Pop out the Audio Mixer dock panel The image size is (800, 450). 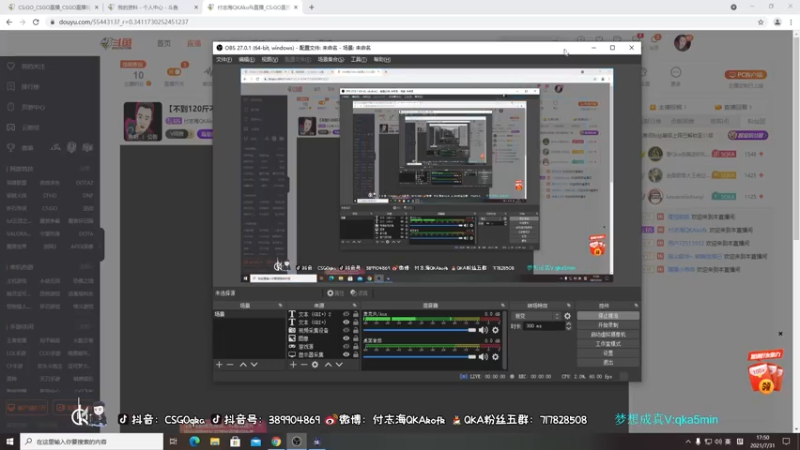click(503, 306)
